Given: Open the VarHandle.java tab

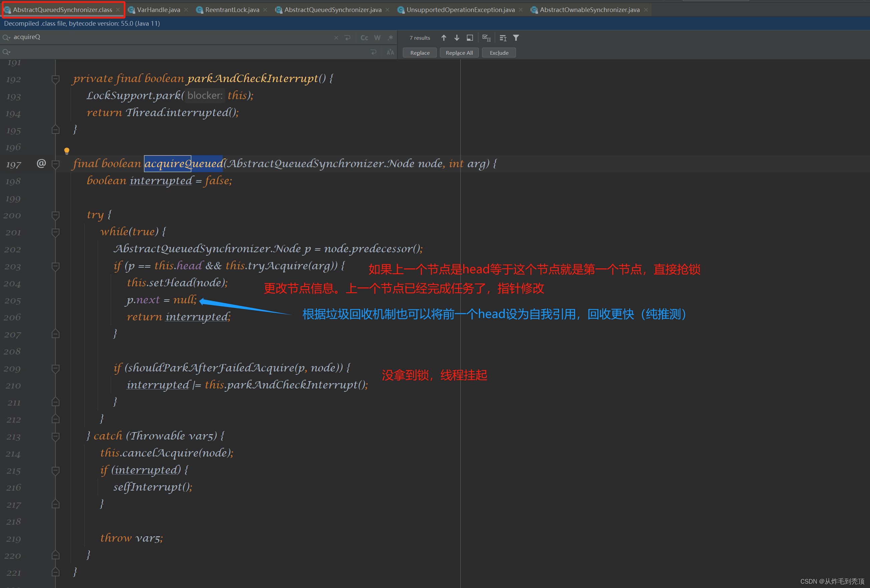Looking at the screenshot, I should tap(158, 10).
